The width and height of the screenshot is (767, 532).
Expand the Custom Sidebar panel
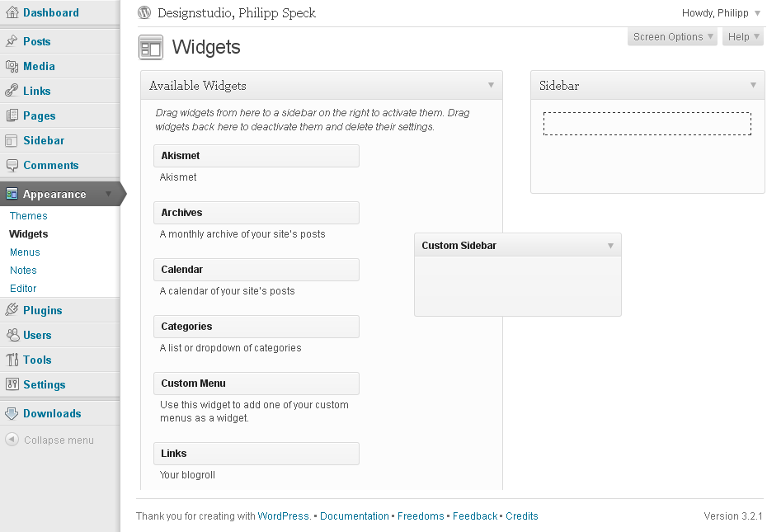click(611, 245)
